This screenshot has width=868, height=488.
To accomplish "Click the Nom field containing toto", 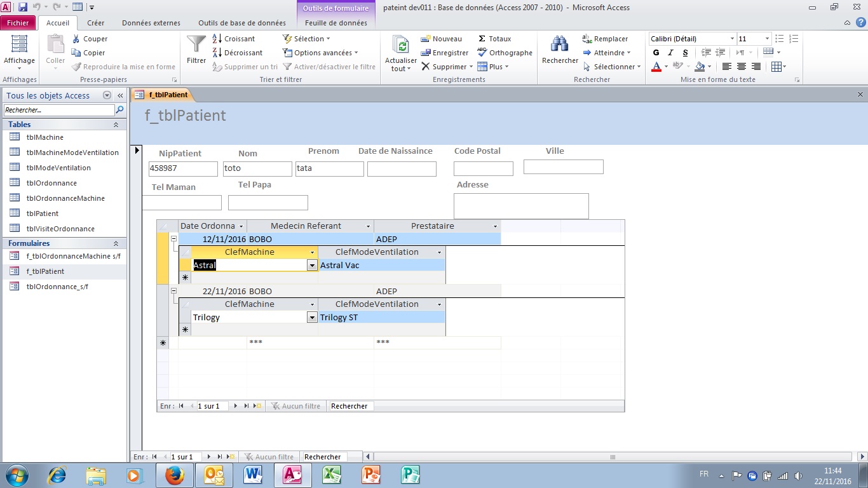I will 257,169.
